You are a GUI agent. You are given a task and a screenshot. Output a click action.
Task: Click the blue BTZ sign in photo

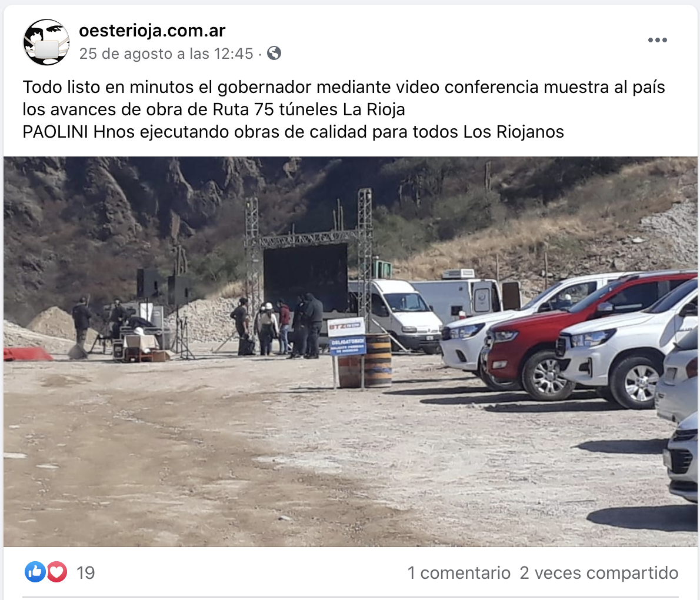click(x=347, y=337)
